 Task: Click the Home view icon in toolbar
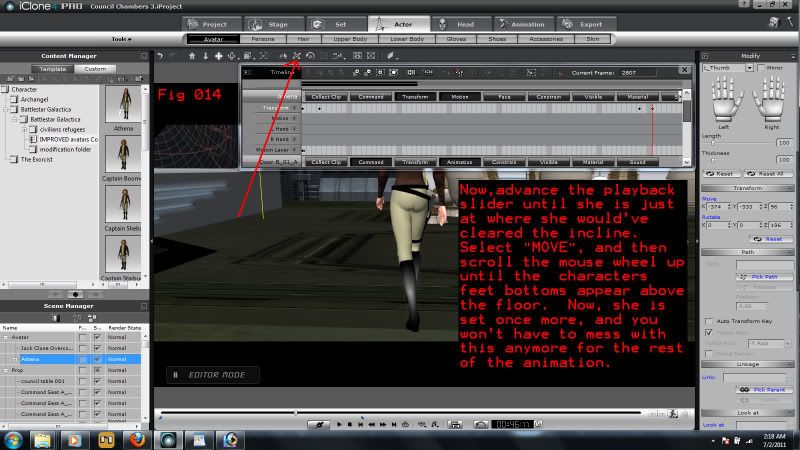pos(192,56)
